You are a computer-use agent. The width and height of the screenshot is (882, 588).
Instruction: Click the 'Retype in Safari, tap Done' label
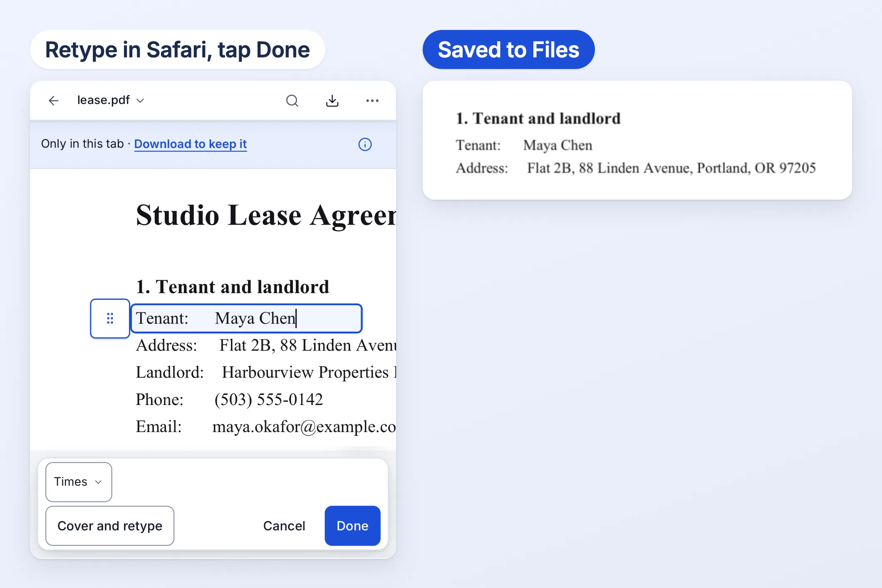click(177, 49)
